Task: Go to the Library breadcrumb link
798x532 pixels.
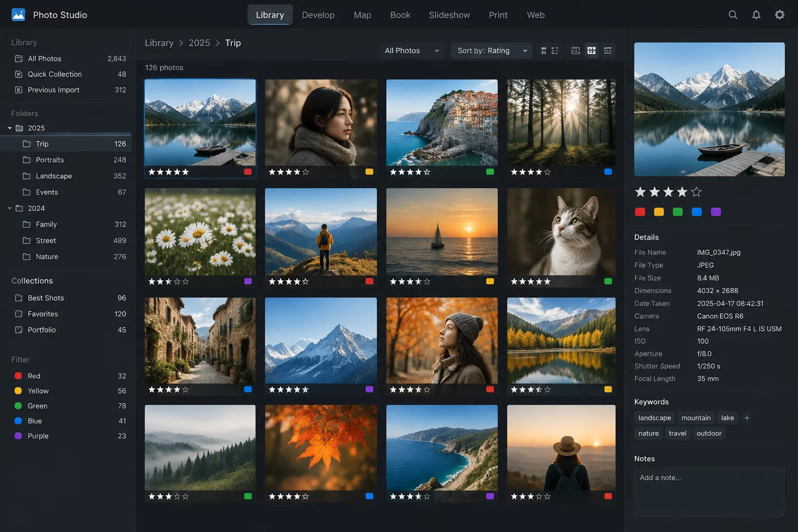Action: pos(159,43)
